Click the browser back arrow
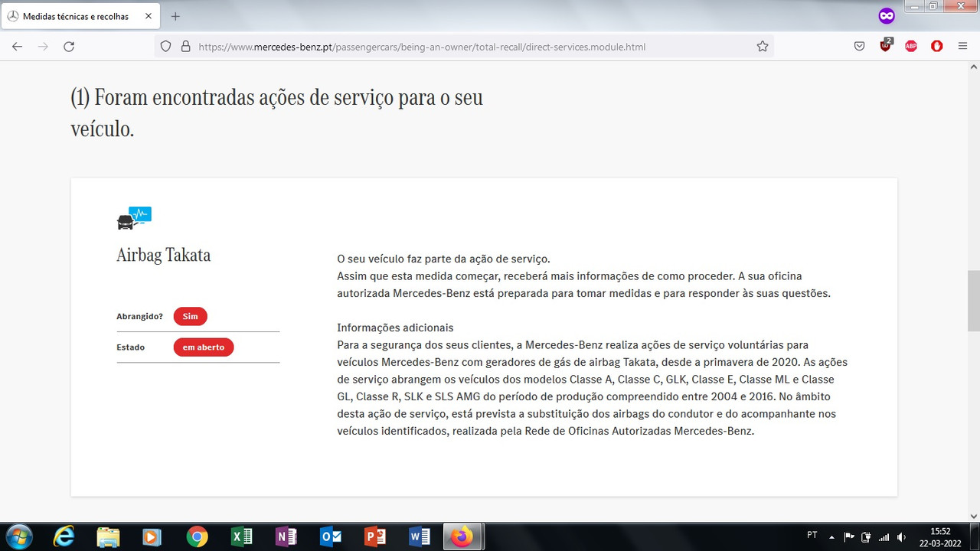 [17, 47]
